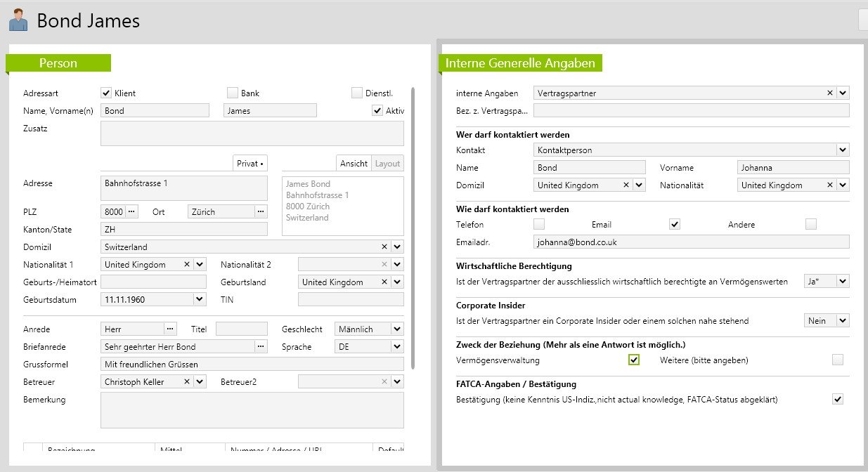Click the Privat address type button

pos(250,163)
